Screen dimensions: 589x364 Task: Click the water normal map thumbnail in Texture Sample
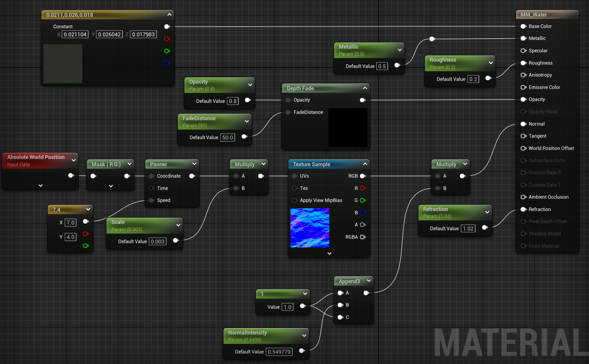310,228
